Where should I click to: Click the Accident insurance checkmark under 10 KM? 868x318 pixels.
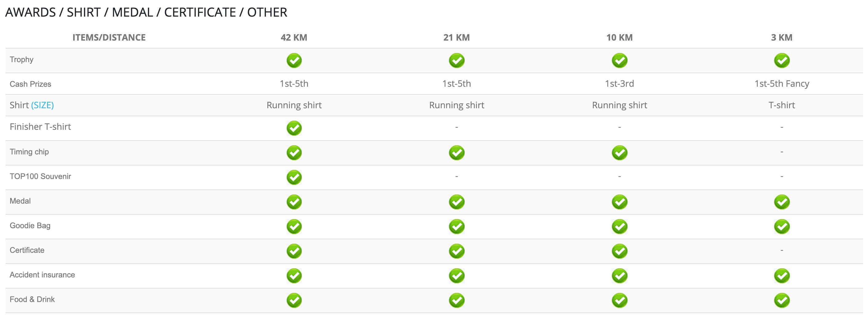point(619,276)
